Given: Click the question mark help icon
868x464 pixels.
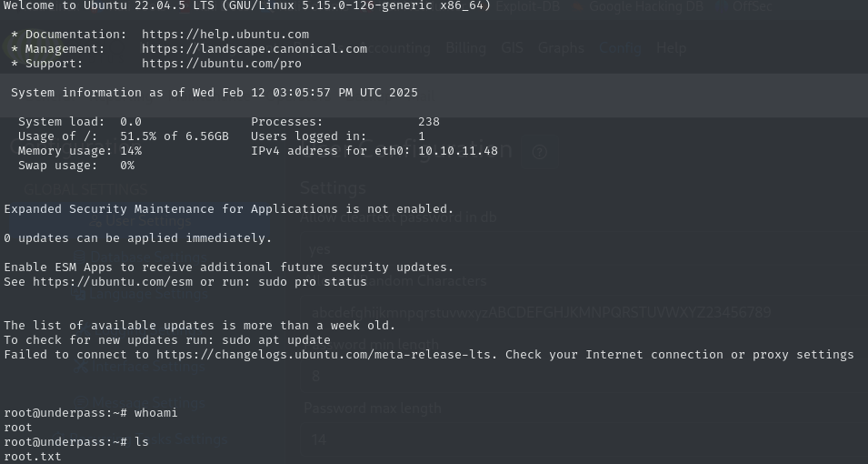Looking at the screenshot, I should (540, 151).
